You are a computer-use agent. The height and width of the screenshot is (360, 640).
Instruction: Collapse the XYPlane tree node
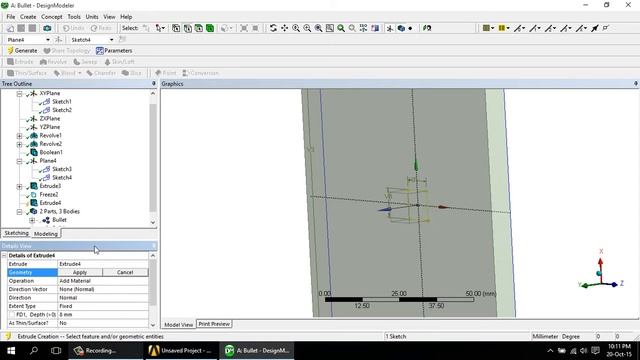click(x=19, y=93)
